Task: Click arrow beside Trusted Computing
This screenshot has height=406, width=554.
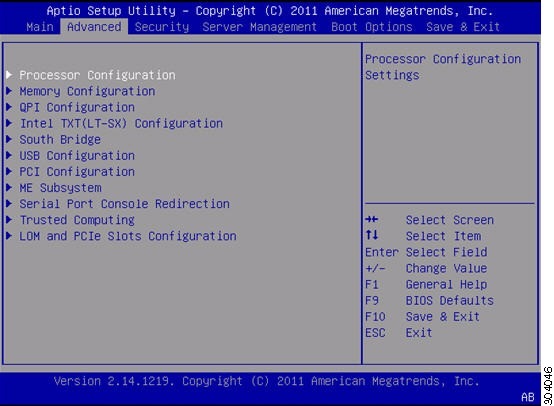Action: pyautogui.click(x=10, y=219)
